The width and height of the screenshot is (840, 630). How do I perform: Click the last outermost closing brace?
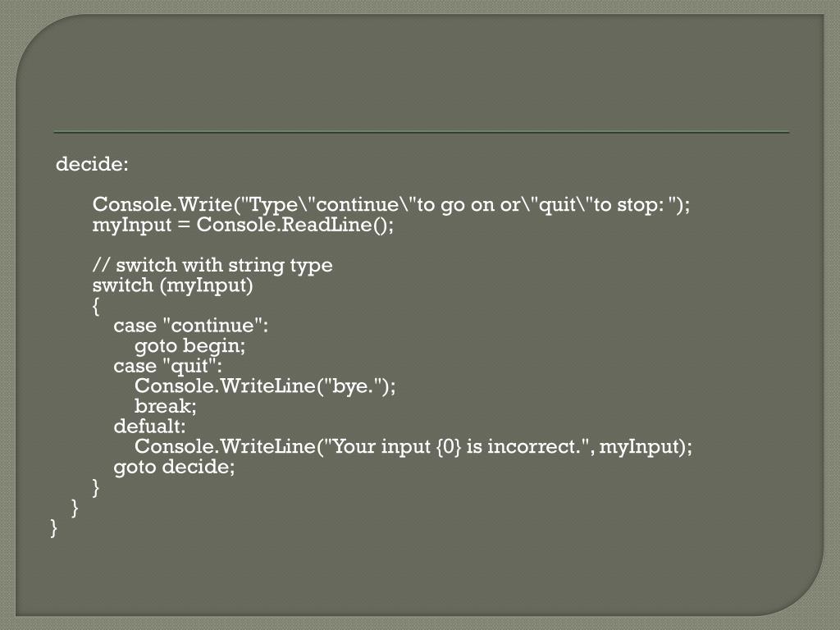pos(53,527)
